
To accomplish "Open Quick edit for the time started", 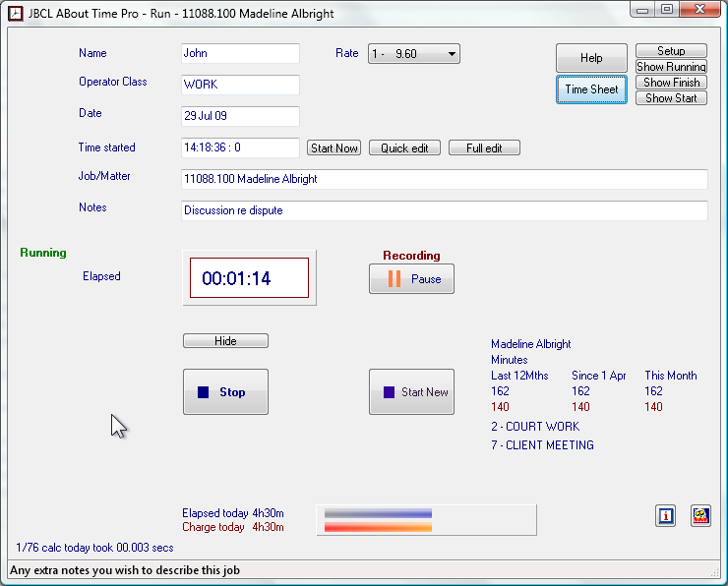I will 404,148.
